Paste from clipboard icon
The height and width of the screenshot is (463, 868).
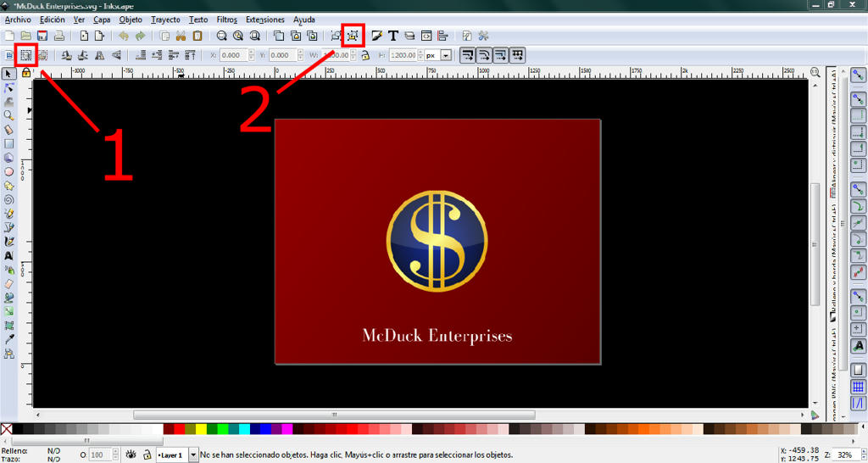tap(197, 36)
